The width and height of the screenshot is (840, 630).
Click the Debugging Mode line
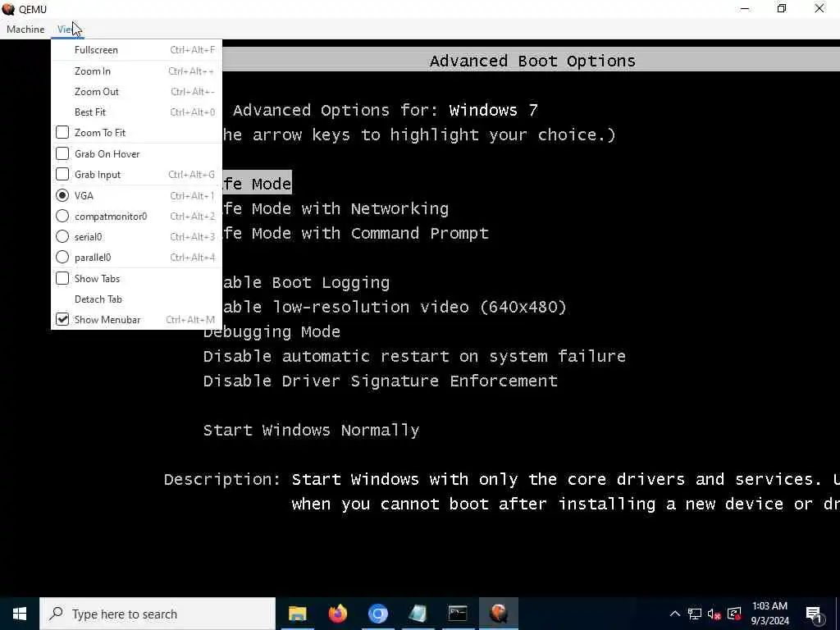point(272,331)
